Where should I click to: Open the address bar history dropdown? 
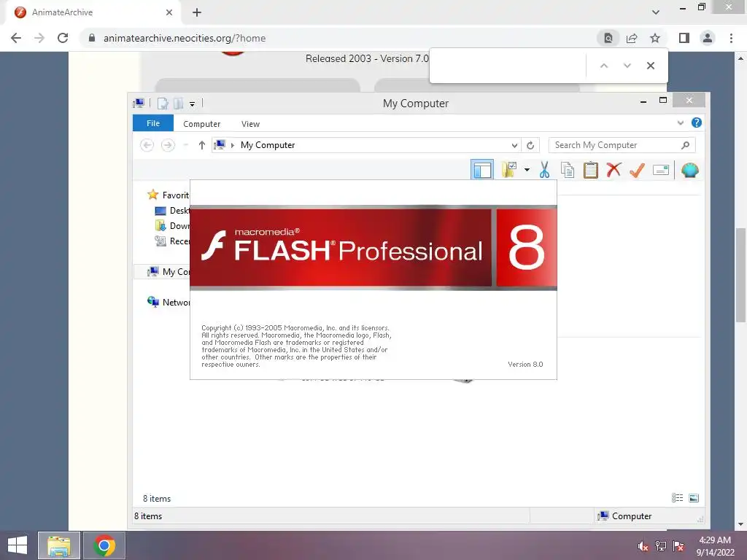tap(514, 145)
